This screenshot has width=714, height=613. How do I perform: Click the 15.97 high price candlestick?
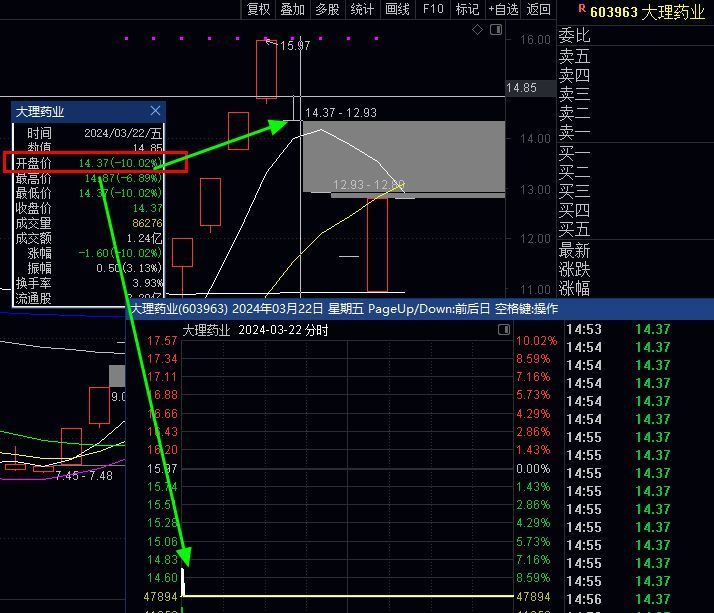click(266, 70)
